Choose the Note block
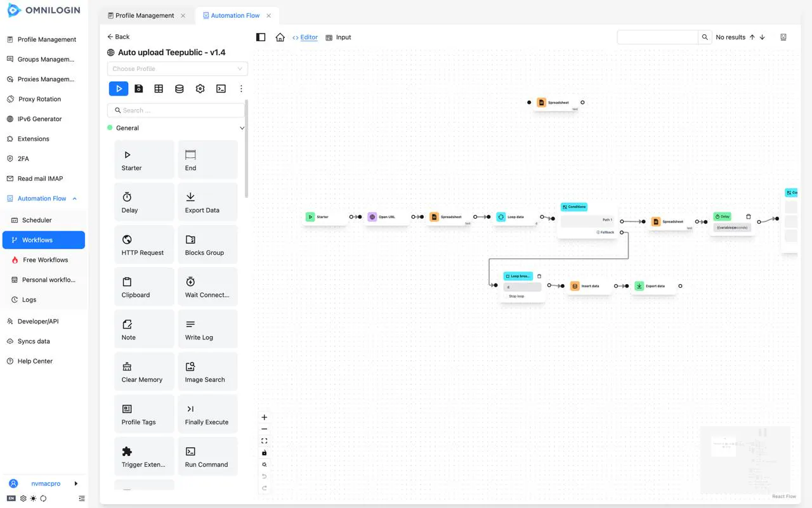This screenshot has width=812, height=508. click(144, 329)
